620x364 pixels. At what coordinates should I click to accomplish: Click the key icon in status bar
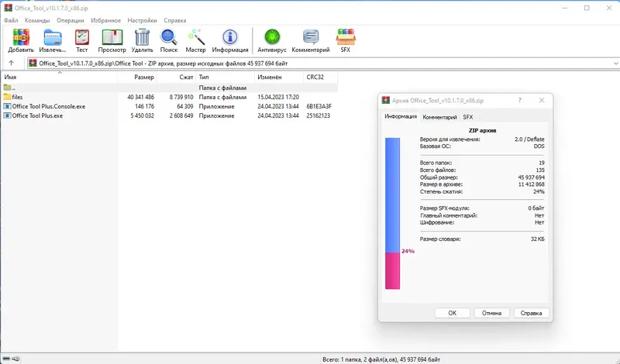15,359
